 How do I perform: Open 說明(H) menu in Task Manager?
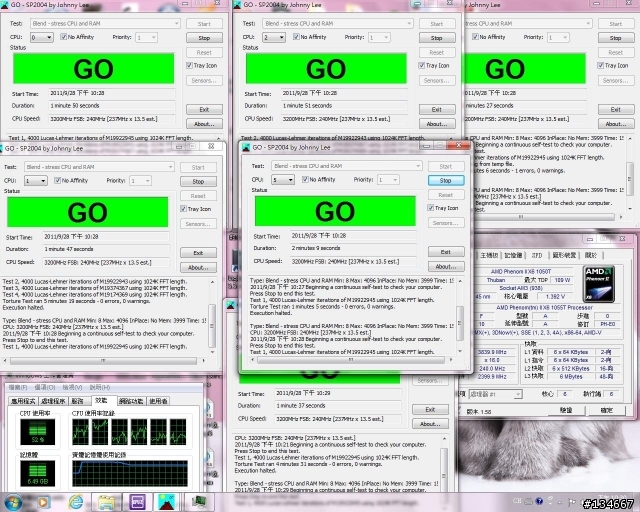pyautogui.click(x=100, y=387)
